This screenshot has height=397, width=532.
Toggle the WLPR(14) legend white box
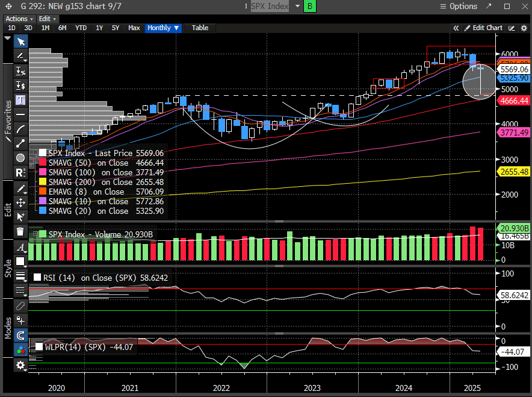[x=39, y=347]
